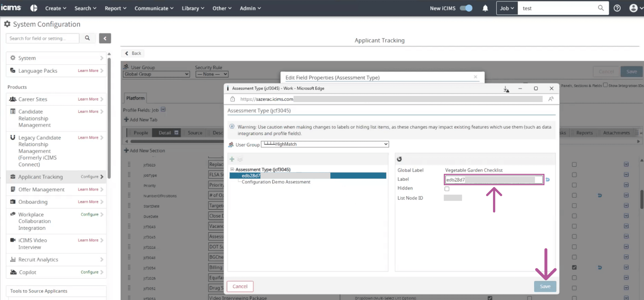Check the checkbox in jcf3045 row
Viewport: 644px width, 300px height.
click(x=574, y=237)
